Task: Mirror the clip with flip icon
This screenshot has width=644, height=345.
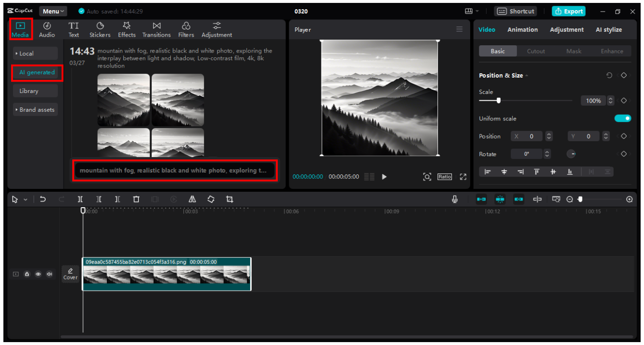Action: pos(192,199)
